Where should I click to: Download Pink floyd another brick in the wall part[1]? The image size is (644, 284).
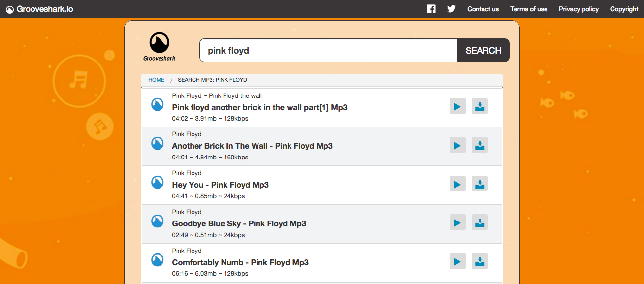[x=480, y=106]
